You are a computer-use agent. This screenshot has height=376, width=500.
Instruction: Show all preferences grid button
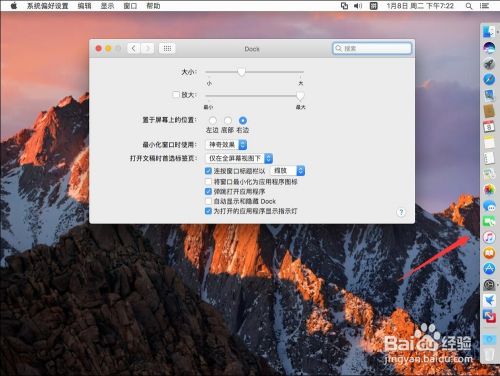(167, 48)
